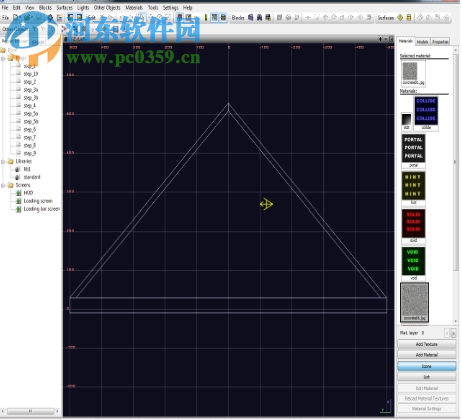This screenshot has width=462, height=420.
Task: Toggle highlighted grid icon right of green bar
Action: pyautogui.click(x=214, y=17)
